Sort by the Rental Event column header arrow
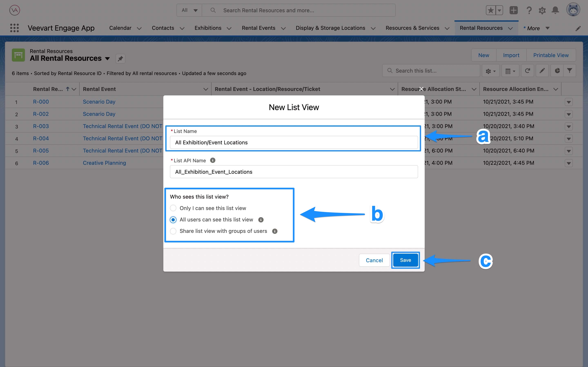 pyautogui.click(x=206, y=89)
